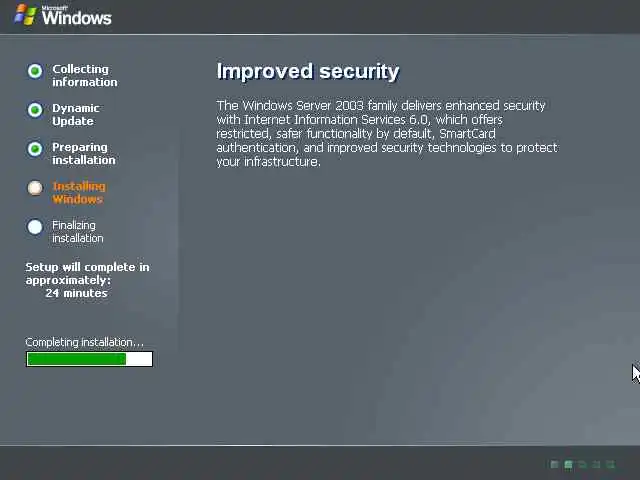
Task: Click the Collecting information step label
Action: click(84, 76)
